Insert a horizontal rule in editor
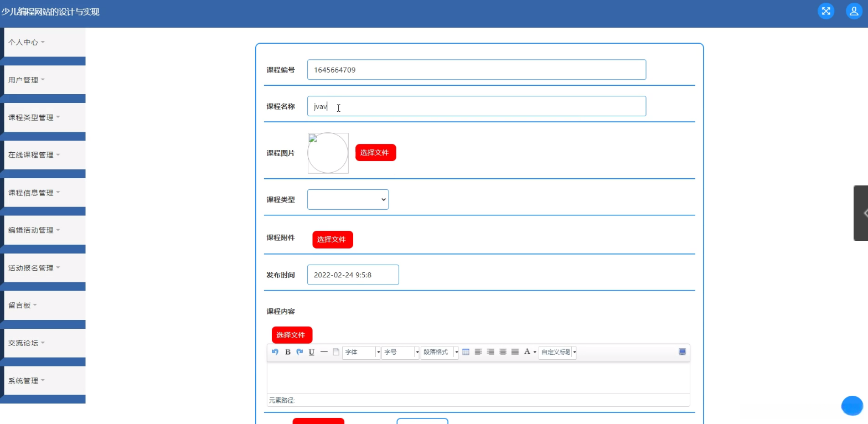The height and width of the screenshot is (424, 868). (324, 352)
